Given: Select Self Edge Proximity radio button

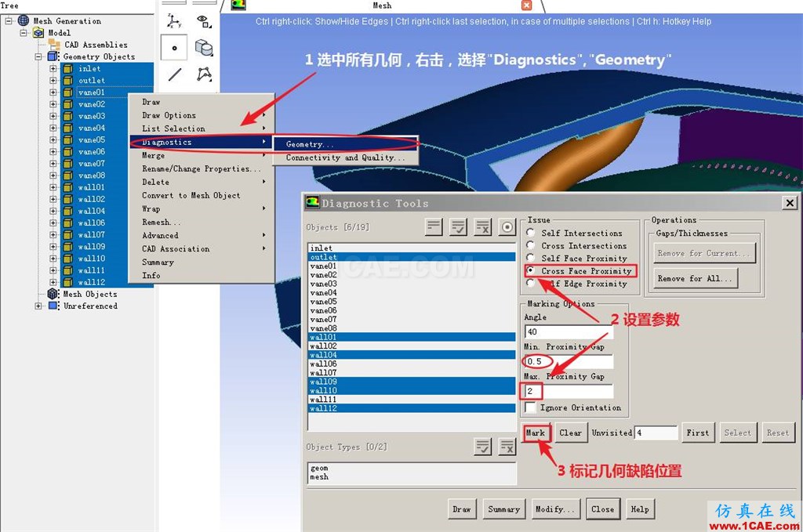Looking at the screenshot, I should click(531, 282).
